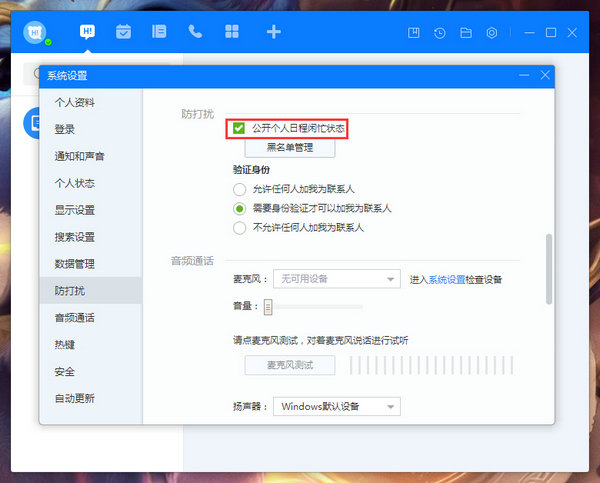Open the apps grid icon

(232, 32)
